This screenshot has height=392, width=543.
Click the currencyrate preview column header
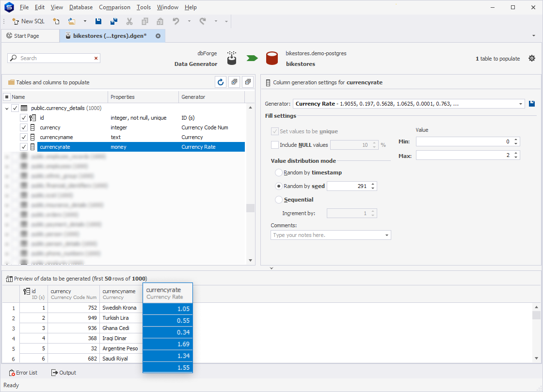click(168, 293)
